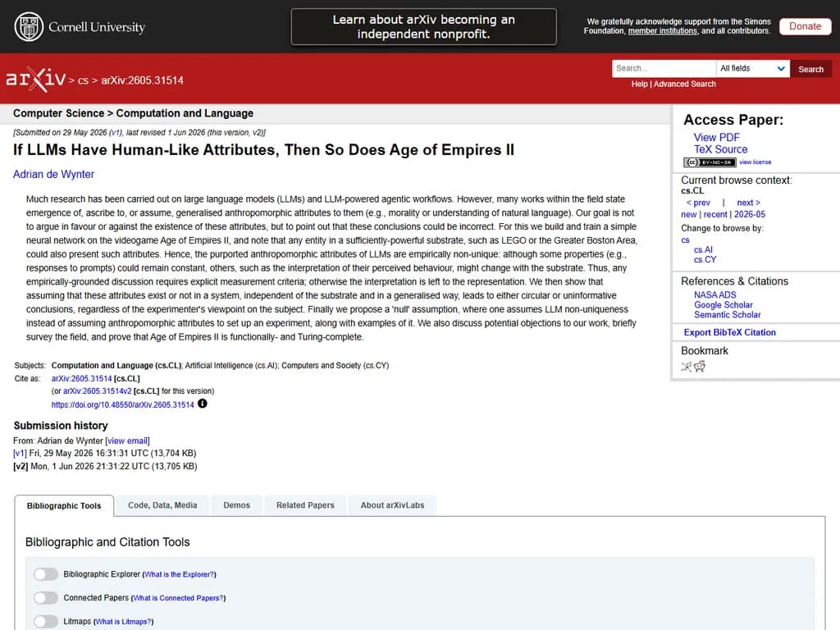Switch to the Code, Data, Media tab
The width and height of the screenshot is (840, 630).
(162, 505)
